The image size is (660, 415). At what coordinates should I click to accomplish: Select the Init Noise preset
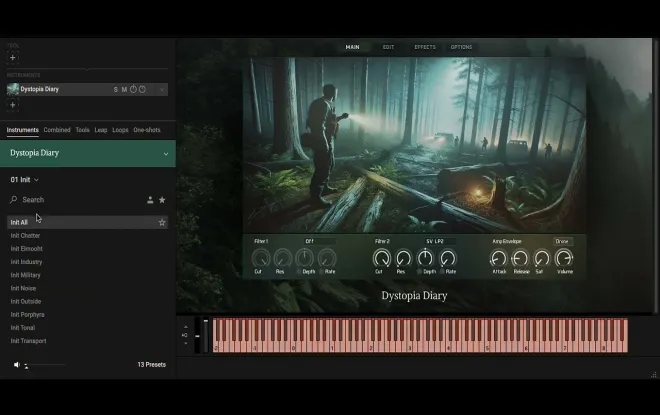(23, 288)
